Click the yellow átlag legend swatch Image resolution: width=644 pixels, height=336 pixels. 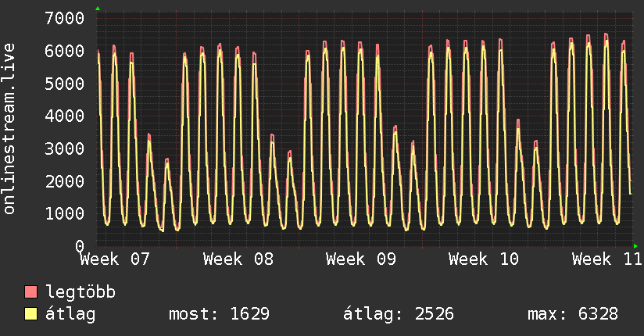(x=30, y=314)
